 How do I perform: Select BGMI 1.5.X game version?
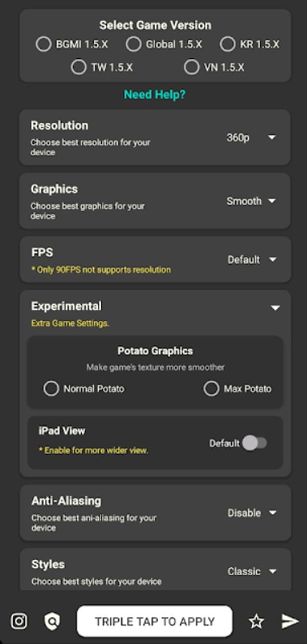coord(72,44)
